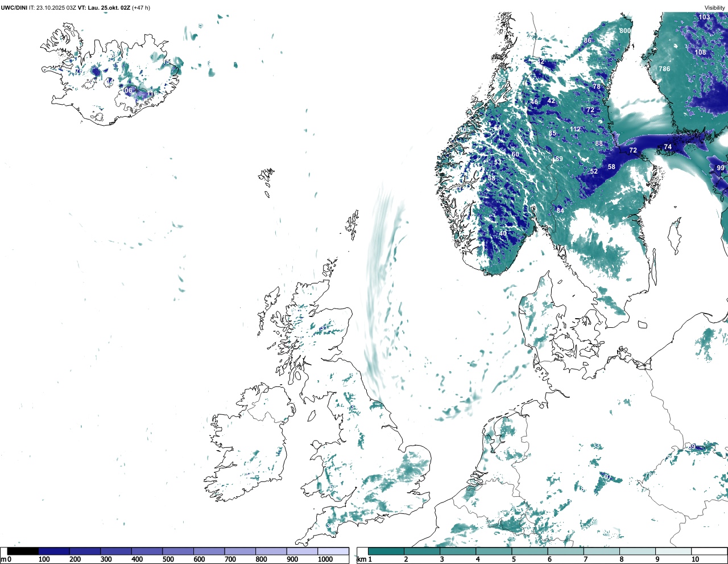Image resolution: width=728 pixels, height=564 pixels.
Task: Click the '103' visibility value on the map
Action: click(704, 17)
